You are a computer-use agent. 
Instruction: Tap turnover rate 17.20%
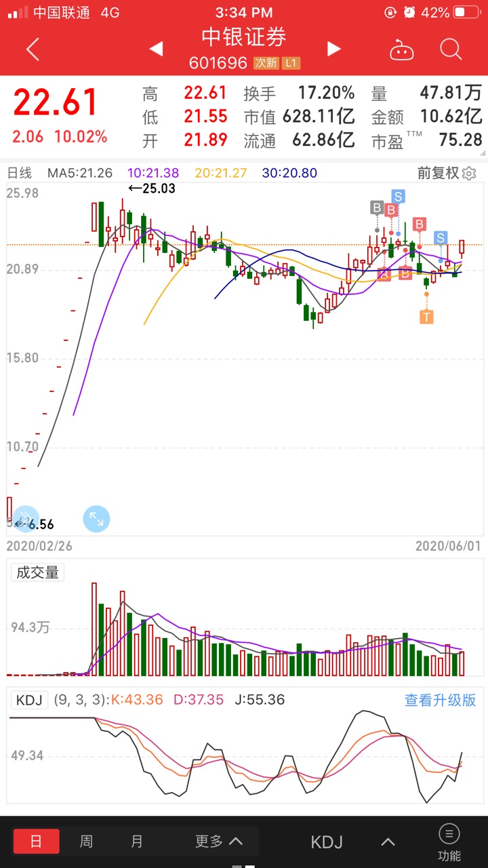tap(327, 92)
